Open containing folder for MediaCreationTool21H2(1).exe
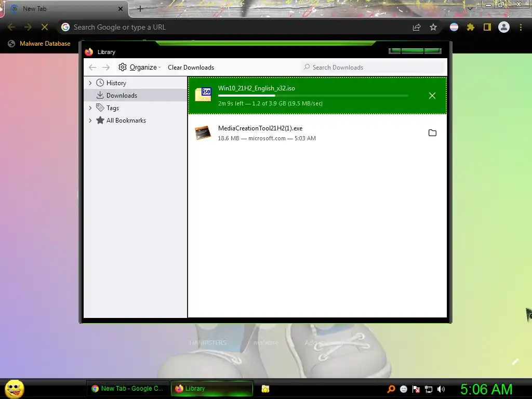 point(432,132)
